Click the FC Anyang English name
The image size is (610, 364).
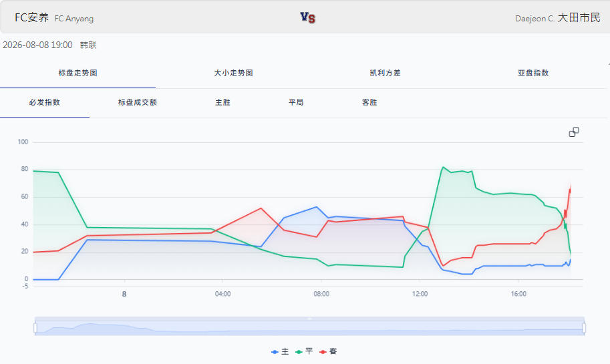74,19
